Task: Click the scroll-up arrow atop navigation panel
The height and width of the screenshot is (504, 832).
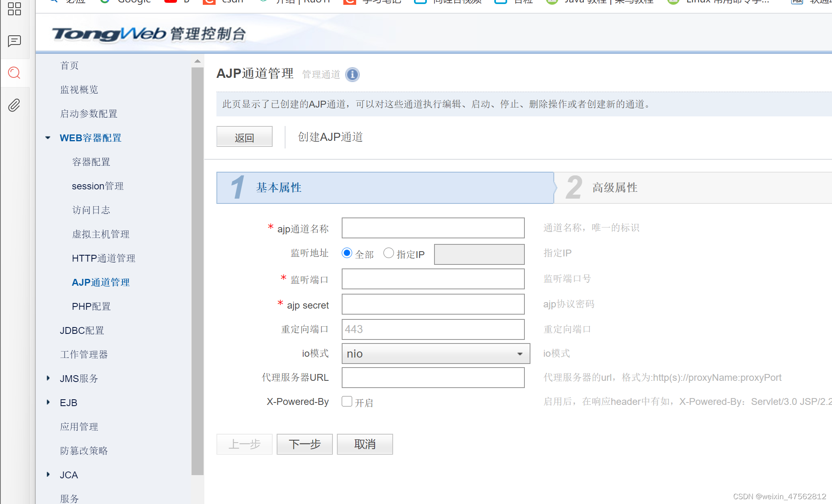Action: 197,61
